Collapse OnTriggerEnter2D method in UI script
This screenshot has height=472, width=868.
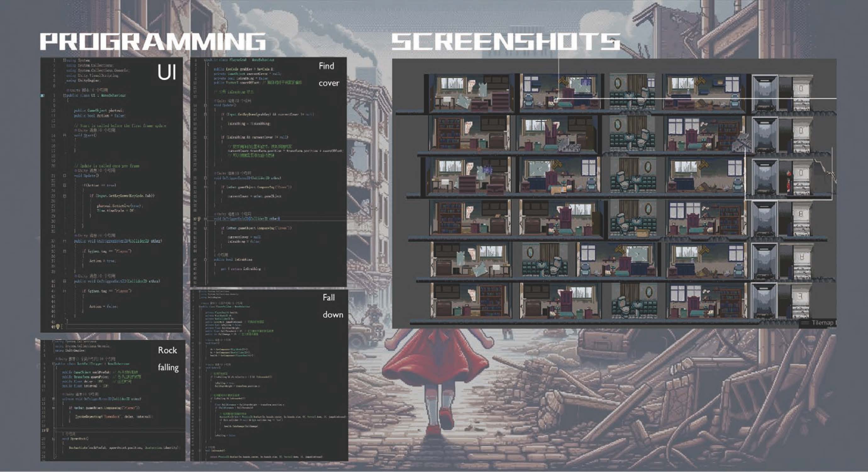64,241
